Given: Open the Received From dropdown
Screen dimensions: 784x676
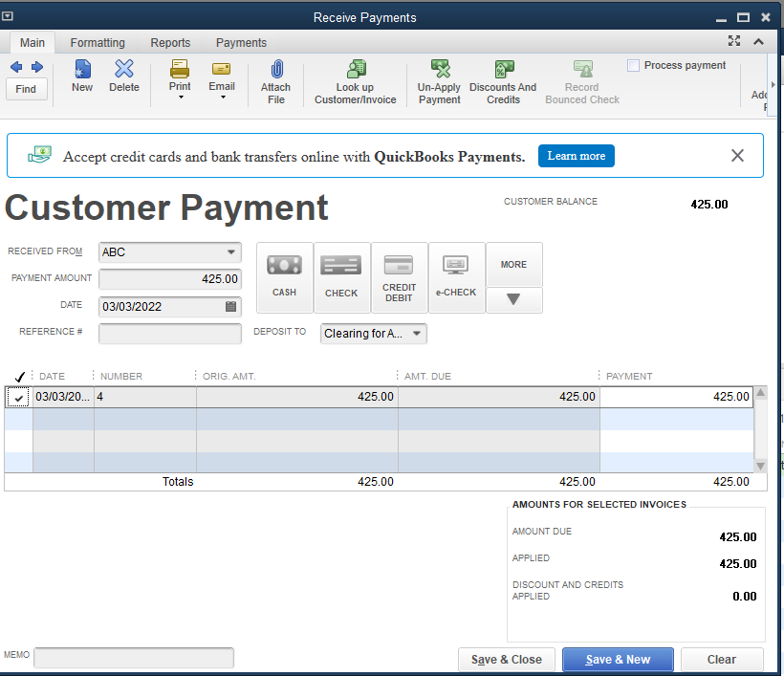Looking at the screenshot, I should click(x=231, y=252).
